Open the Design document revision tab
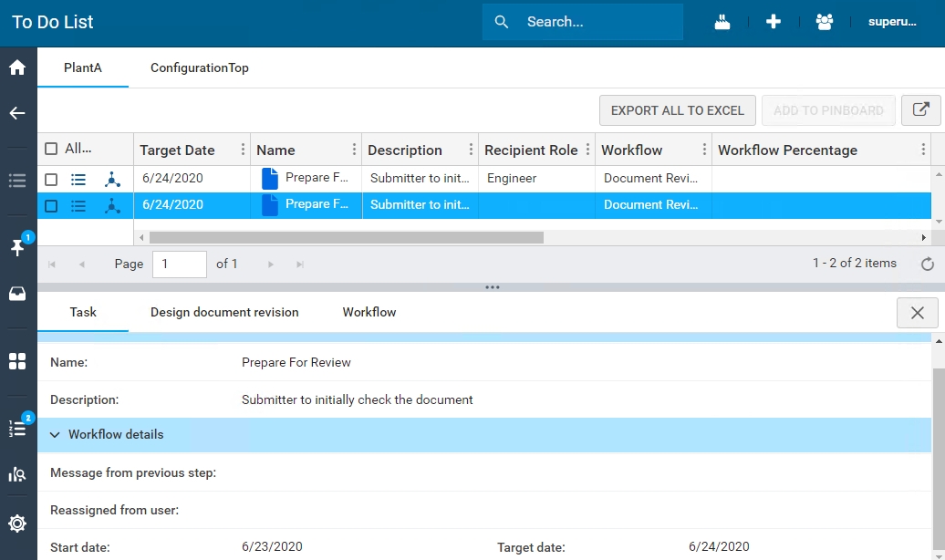The image size is (945, 560). coord(224,312)
